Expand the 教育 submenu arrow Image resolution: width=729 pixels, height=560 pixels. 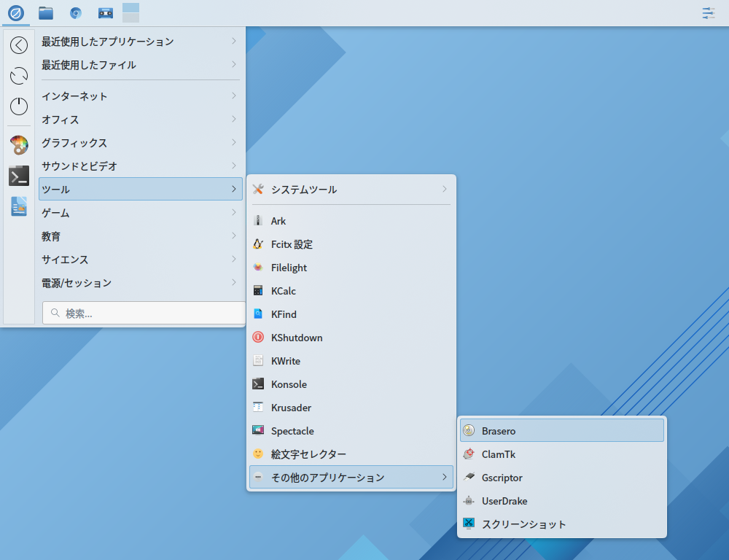click(x=234, y=236)
